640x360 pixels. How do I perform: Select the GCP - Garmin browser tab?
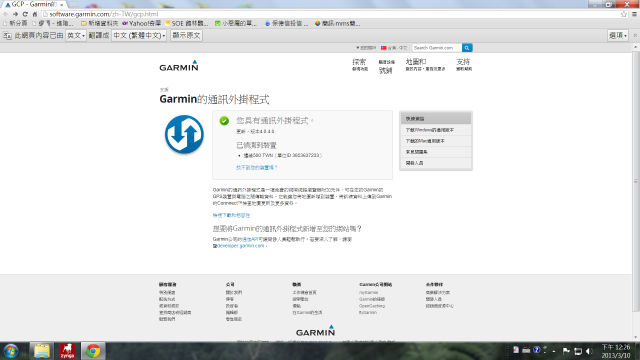(x=33, y=4)
